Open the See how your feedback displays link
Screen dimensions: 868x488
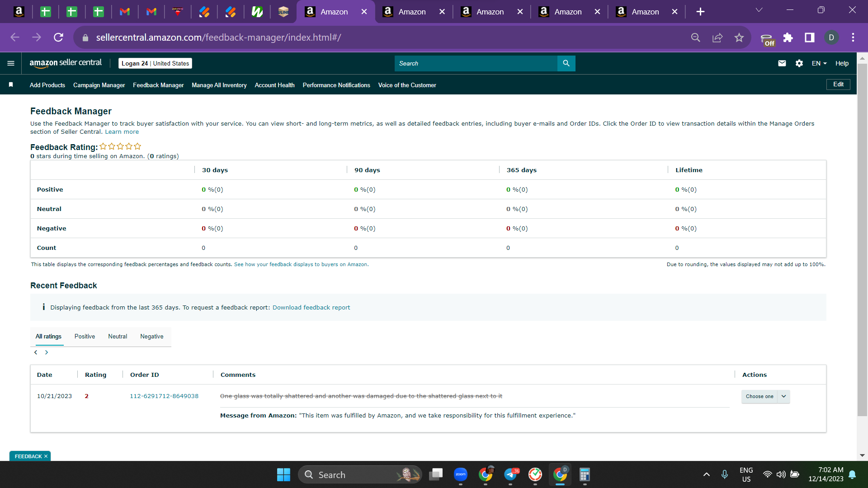[301, 264]
